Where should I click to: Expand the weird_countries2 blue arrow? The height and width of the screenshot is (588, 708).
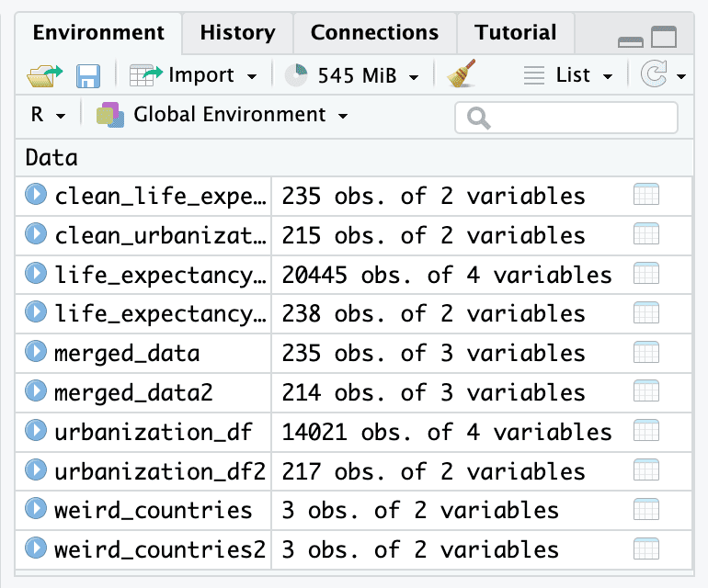pos(36,549)
